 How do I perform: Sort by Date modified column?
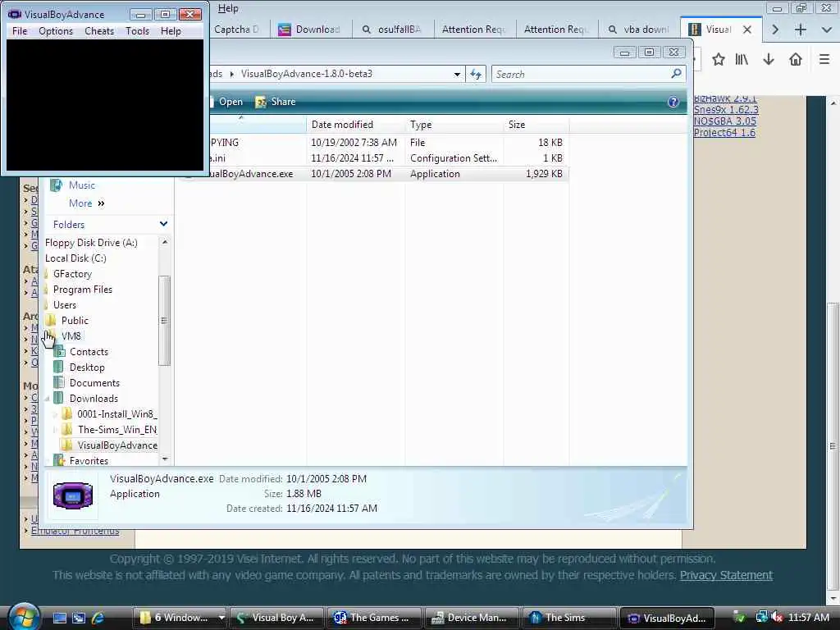point(356,125)
